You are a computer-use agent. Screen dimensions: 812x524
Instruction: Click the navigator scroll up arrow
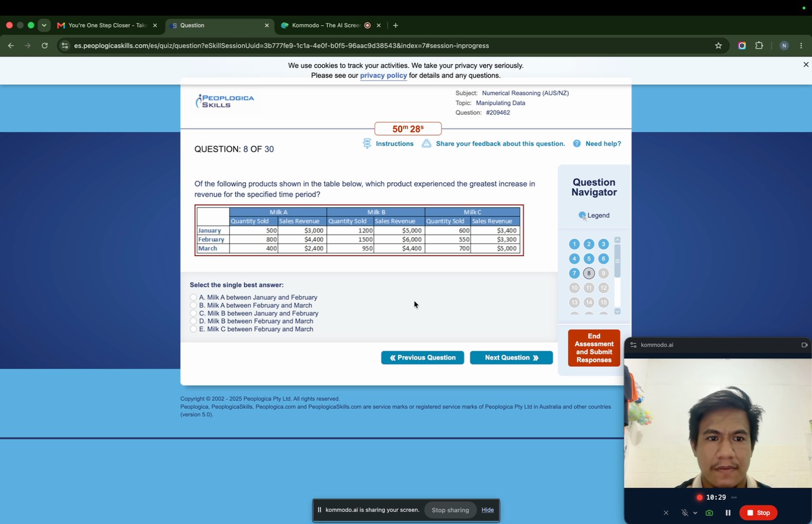(x=617, y=240)
